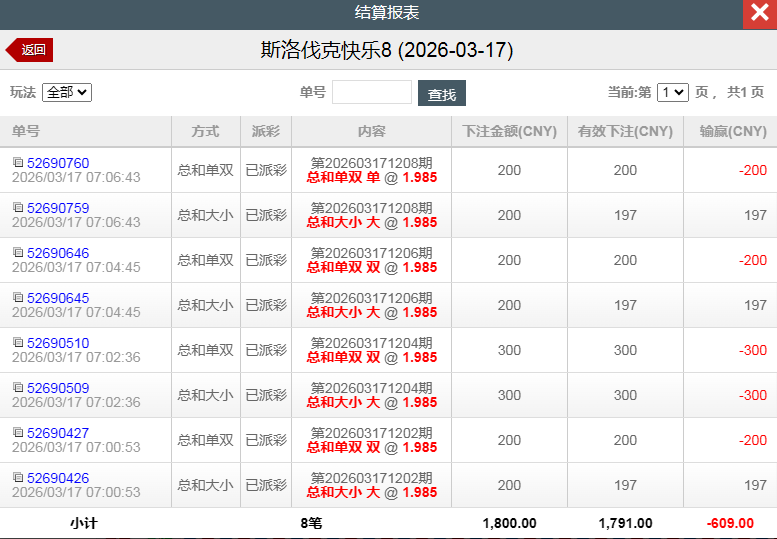
Task: Open the page number dropdown
Action: (x=672, y=93)
